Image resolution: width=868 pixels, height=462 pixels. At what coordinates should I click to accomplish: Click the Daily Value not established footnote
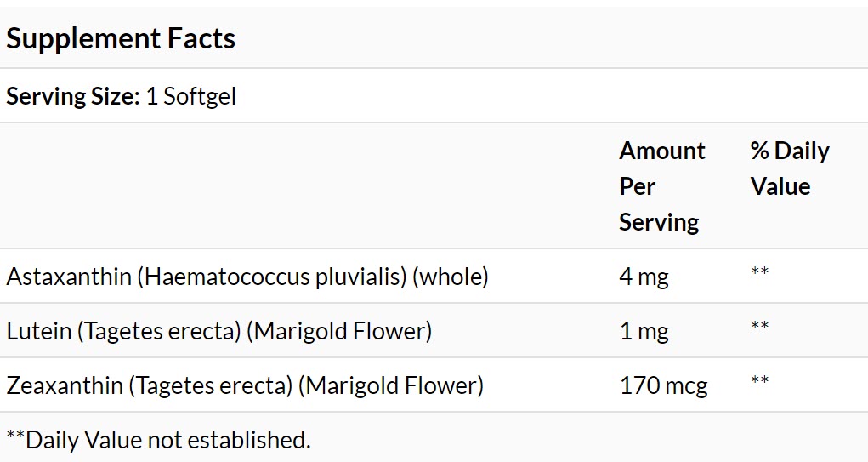(158, 440)
